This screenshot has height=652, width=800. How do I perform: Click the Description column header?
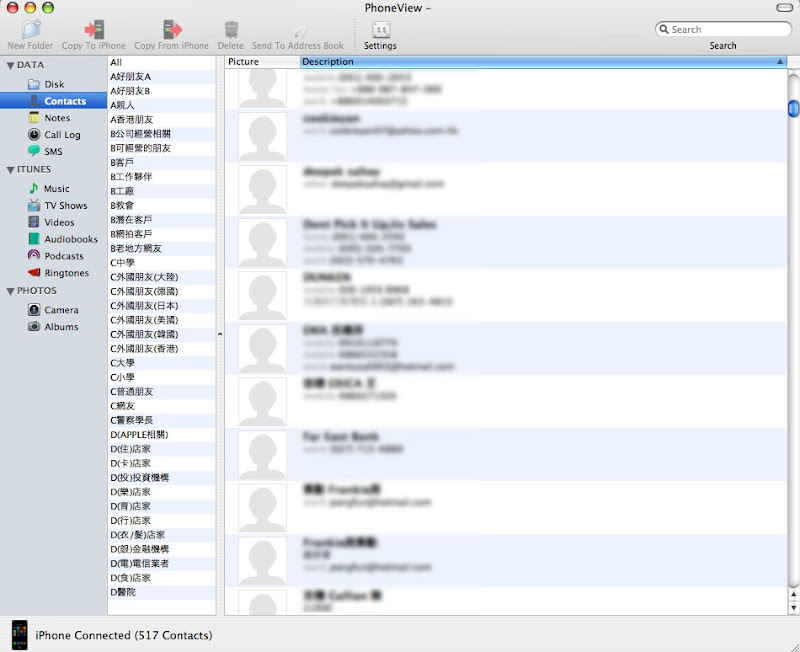(x=543, y=62)
